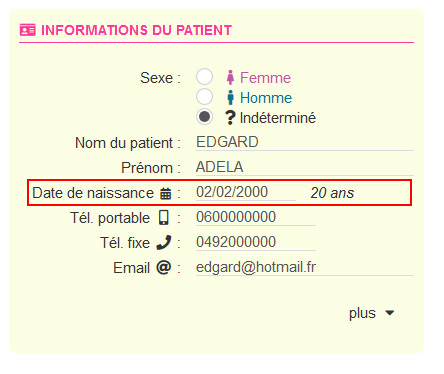Click the Tél. portable field 0600000000
This screenshot has height=374, width=444.
256,217
